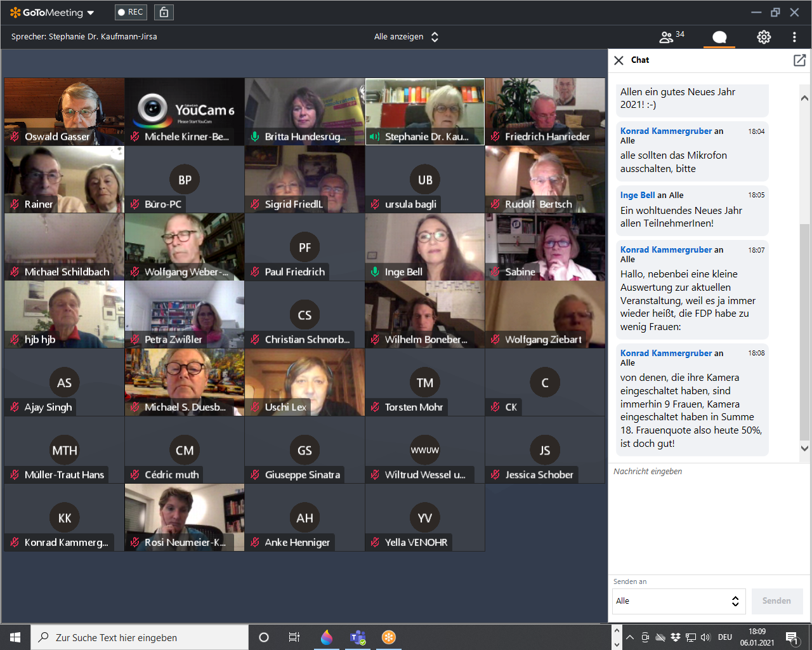Click the chat bubble icon
This screenshot has height=650, width=812.
tap(719, 37)
